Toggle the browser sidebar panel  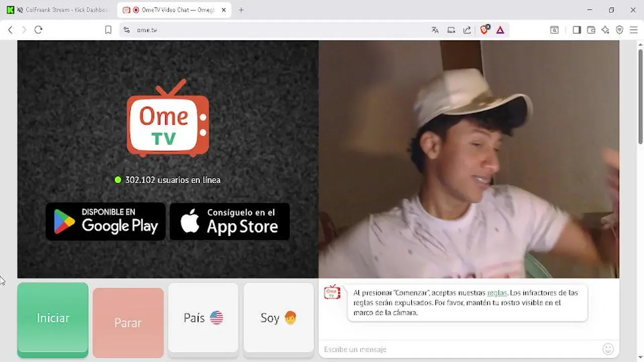(577, 30)
